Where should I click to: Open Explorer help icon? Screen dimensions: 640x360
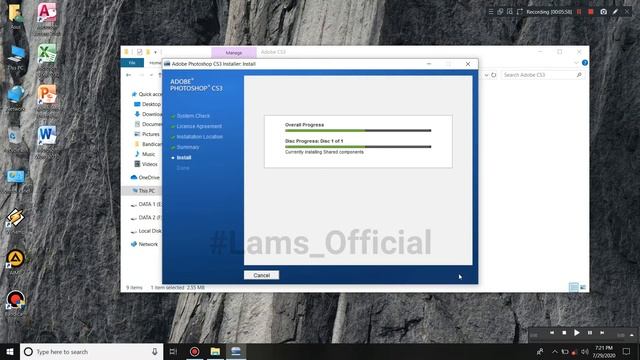[x=584, y=63]
